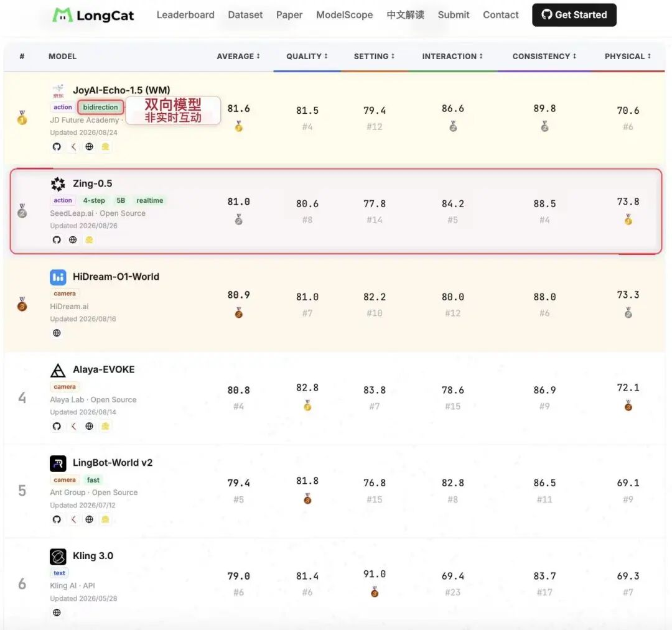Open JoyAI-Echo-1.5 ModelScope icon

[73, 147]
